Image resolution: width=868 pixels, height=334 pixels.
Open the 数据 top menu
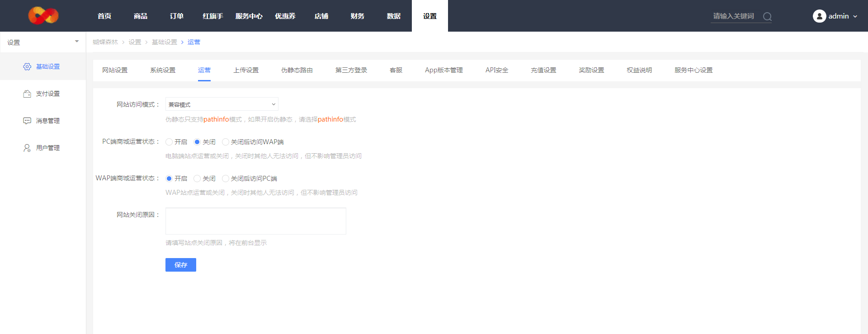tap(394, 16)
